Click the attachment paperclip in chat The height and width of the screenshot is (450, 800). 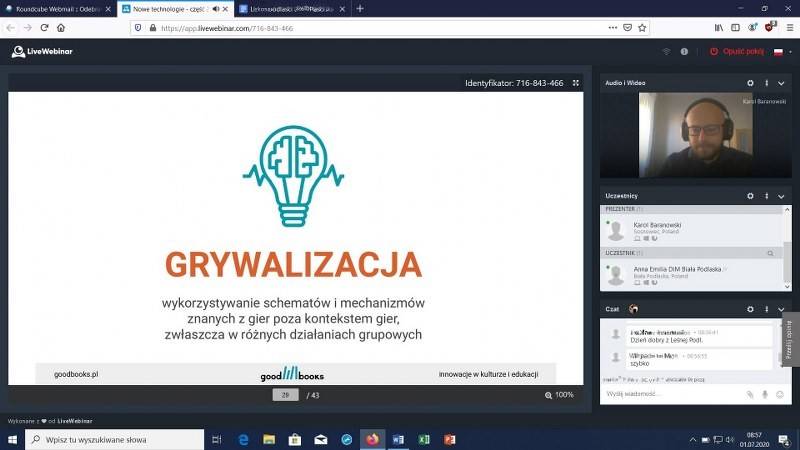coord(750,394)
